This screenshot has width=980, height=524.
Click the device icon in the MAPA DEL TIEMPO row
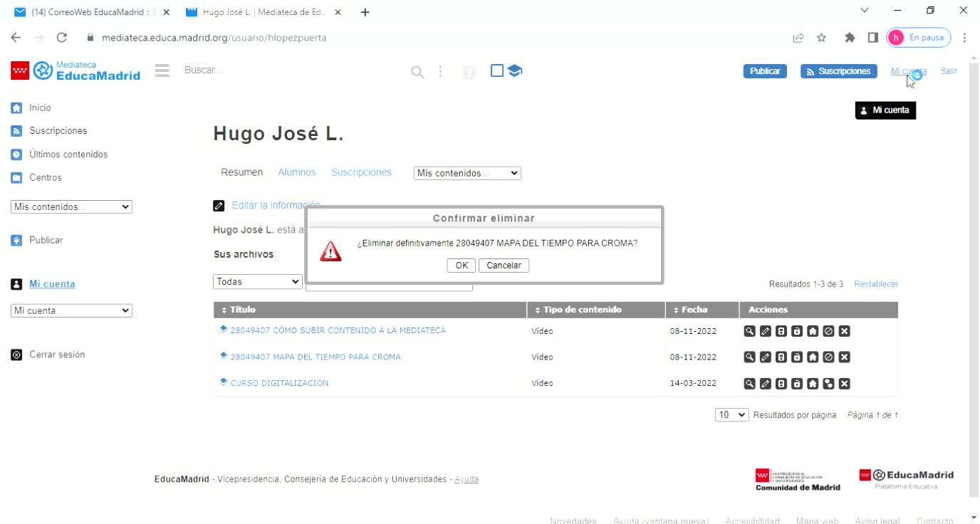pyautogui.click(x=781, y=357)
